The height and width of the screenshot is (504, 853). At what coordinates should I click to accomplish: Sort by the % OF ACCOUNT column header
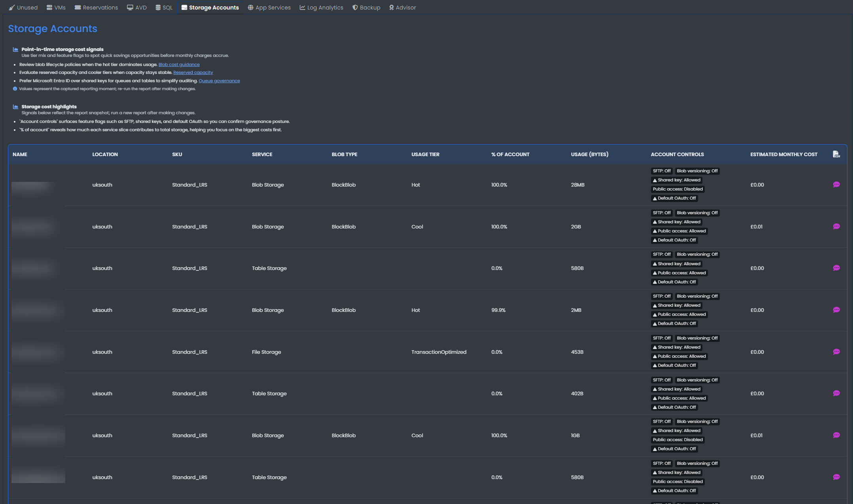510,154
